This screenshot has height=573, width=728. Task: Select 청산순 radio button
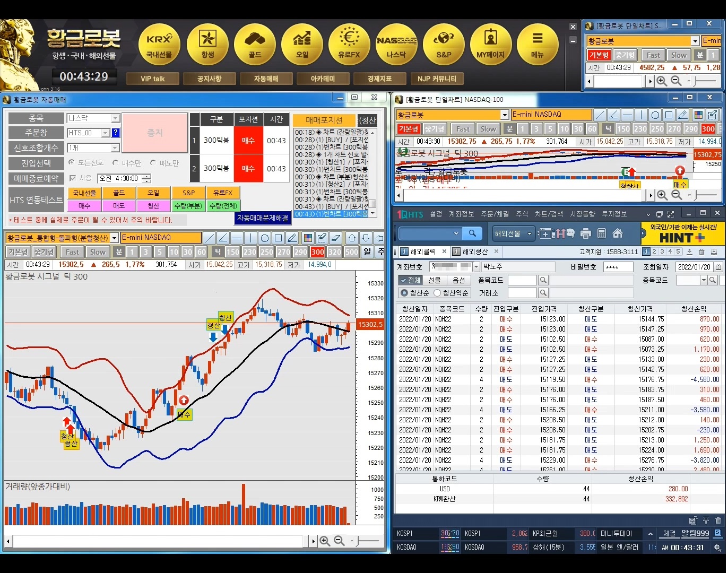pyautogui.click(x=404, y=293)
